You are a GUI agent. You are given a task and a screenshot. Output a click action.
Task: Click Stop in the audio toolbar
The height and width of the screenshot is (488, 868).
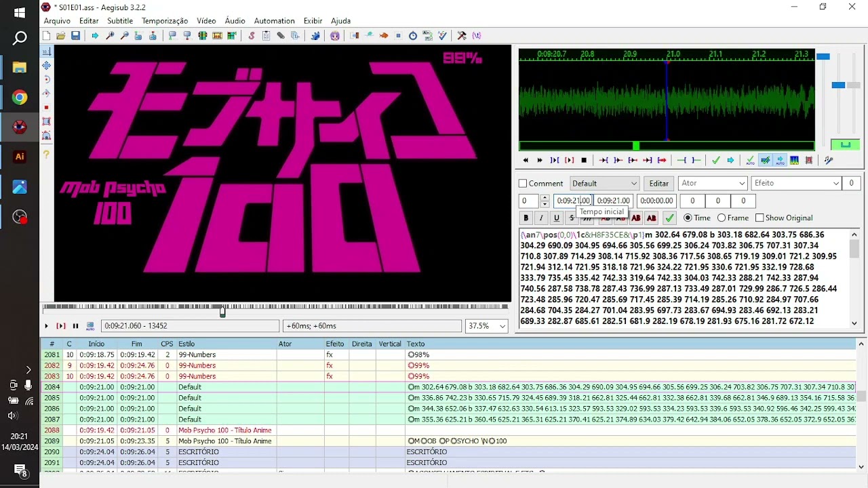(x=584, y=161)
